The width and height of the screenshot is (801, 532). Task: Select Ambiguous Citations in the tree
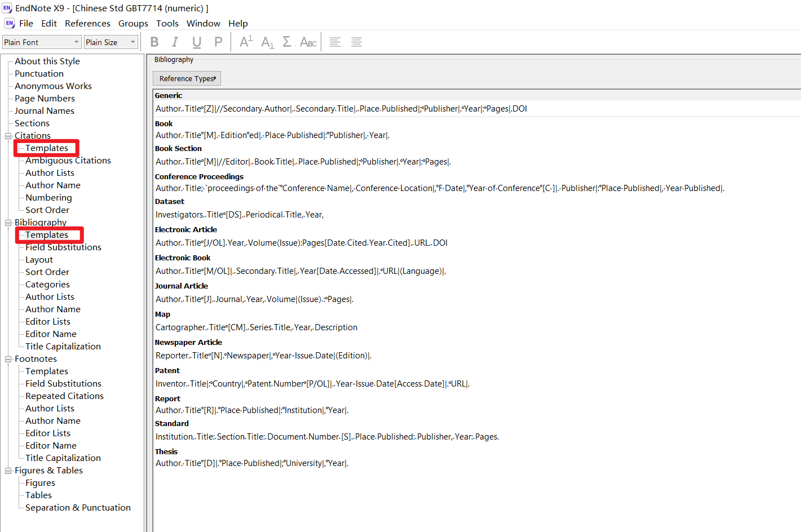(68, 160)
